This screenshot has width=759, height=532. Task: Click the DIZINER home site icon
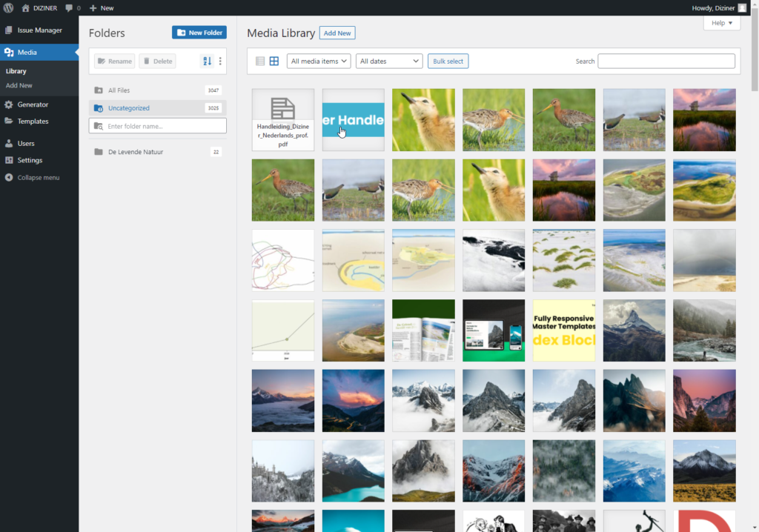(x=26, y=7)
